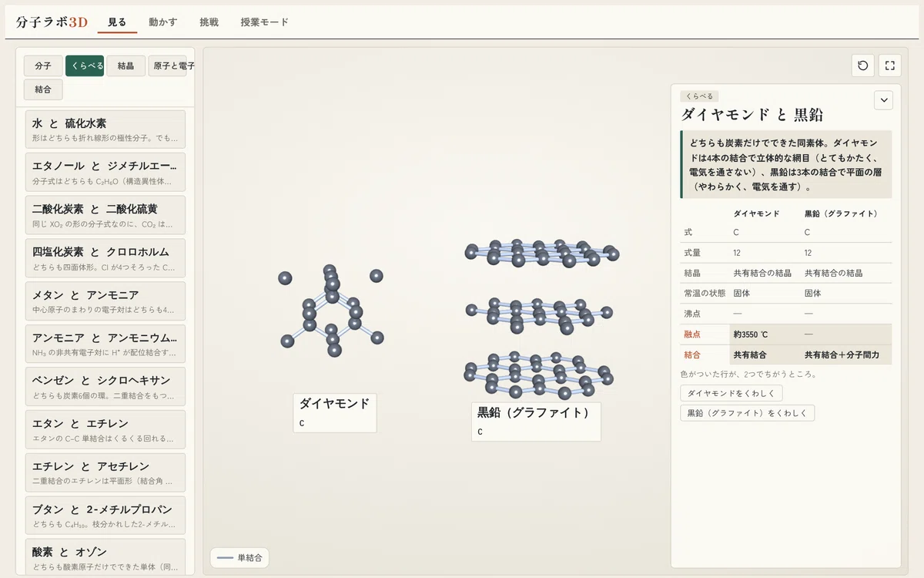The width and height of the screenshot is (924, 578).
Task: Open the ベンゼン と シクロヘキサン comparison
Action: pyautogui.click(x=106, y=387)
